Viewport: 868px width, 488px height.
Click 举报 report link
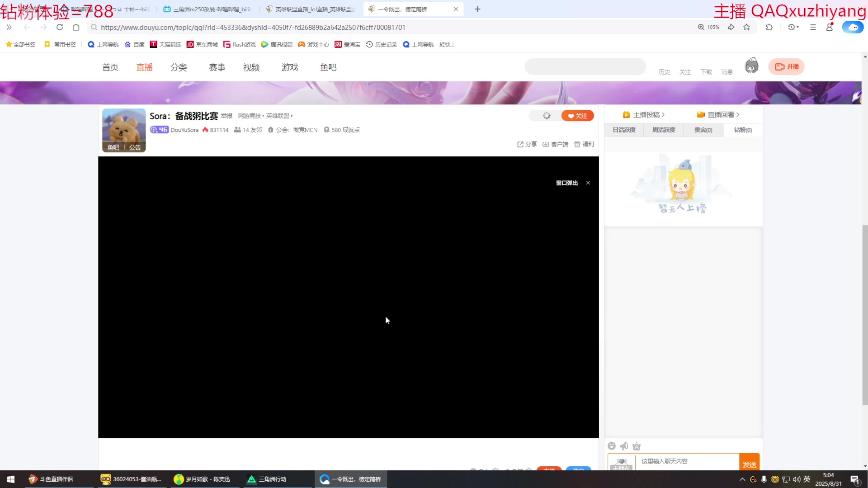click(226, 116)
